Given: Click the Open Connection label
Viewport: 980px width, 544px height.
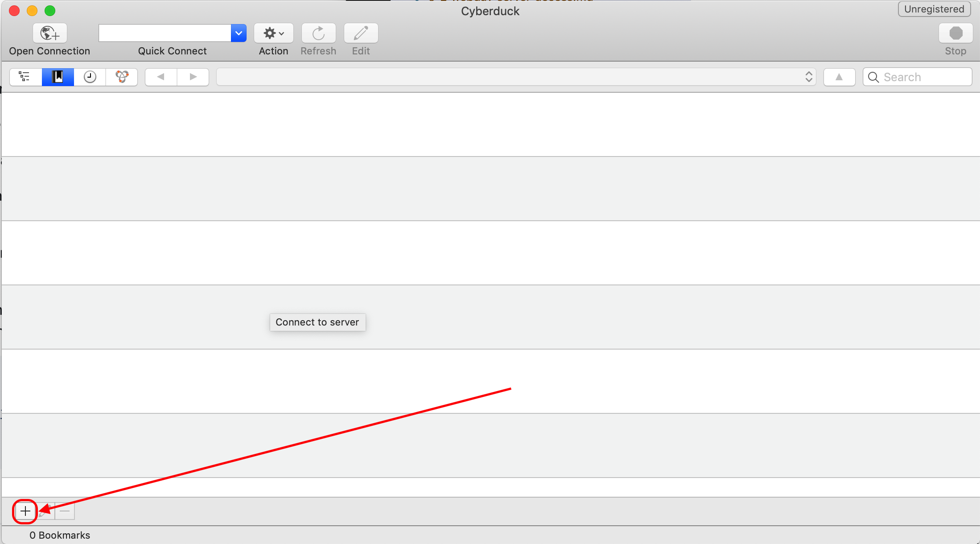Looking at the screenshot, I should pos(49,51).
